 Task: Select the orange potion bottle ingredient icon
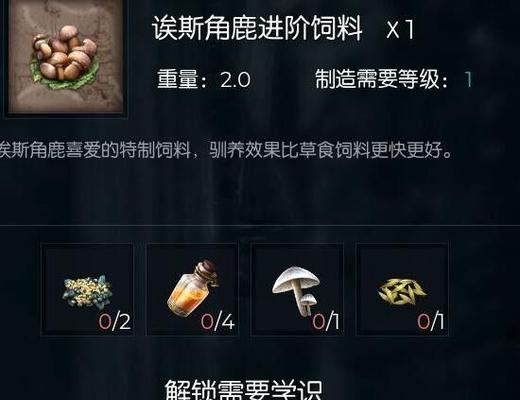click(193, 289)
